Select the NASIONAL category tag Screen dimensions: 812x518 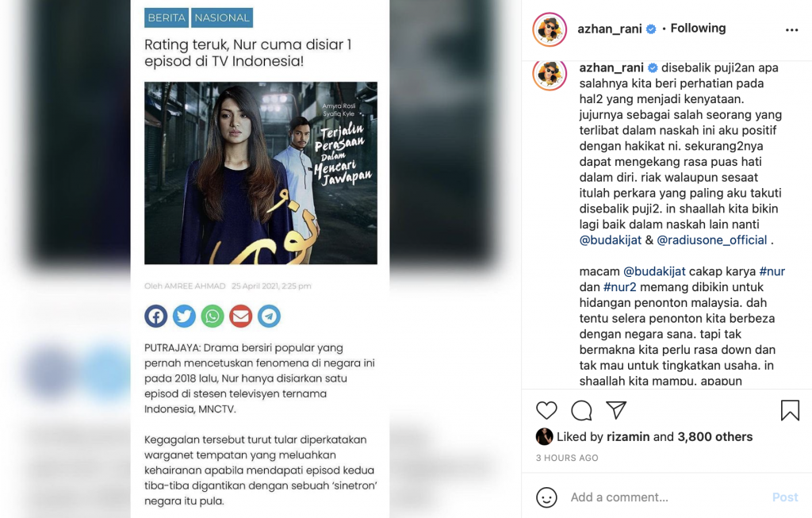tap(222, 17)
